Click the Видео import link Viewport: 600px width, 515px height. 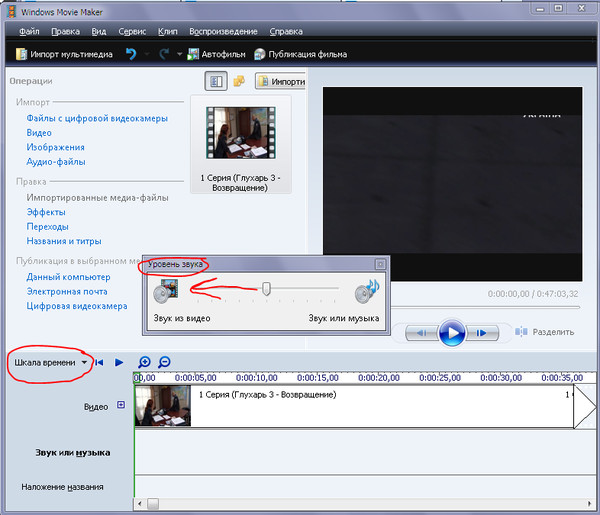39,133
